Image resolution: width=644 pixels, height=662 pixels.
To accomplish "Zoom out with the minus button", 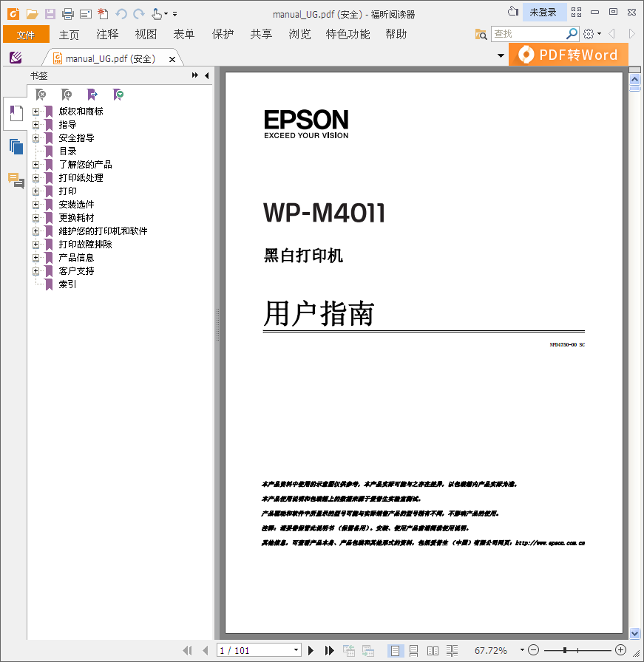I will (x=534, y=650).
